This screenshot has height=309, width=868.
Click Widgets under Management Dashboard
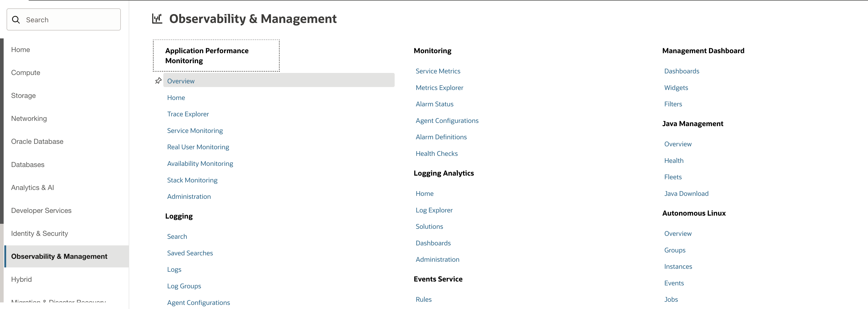pyautogui.click(x=676, y=87)
